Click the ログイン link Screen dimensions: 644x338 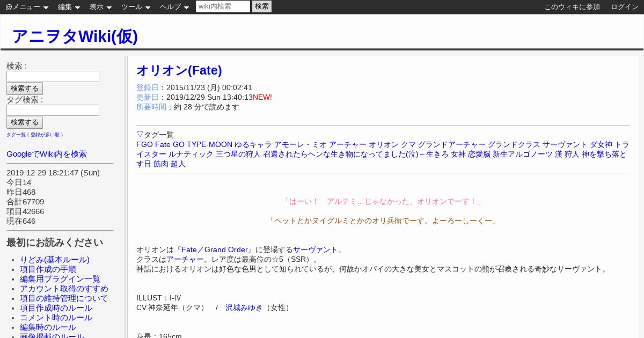(x=625, y=7)
